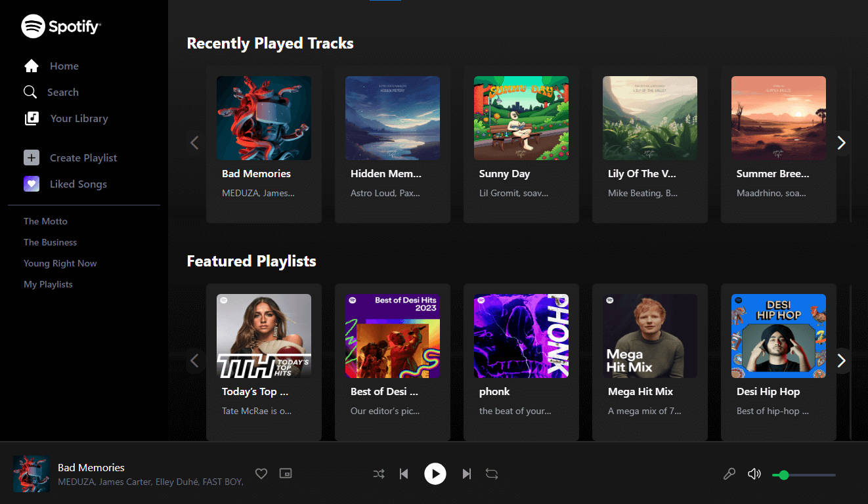
Task: Open The Motto playlist
Action: pos(45,221)
